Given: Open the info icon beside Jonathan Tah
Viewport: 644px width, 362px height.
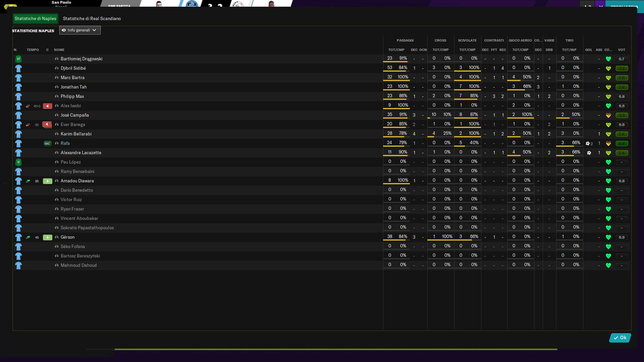Looking at the screenshot, I should tap(57, 87).
